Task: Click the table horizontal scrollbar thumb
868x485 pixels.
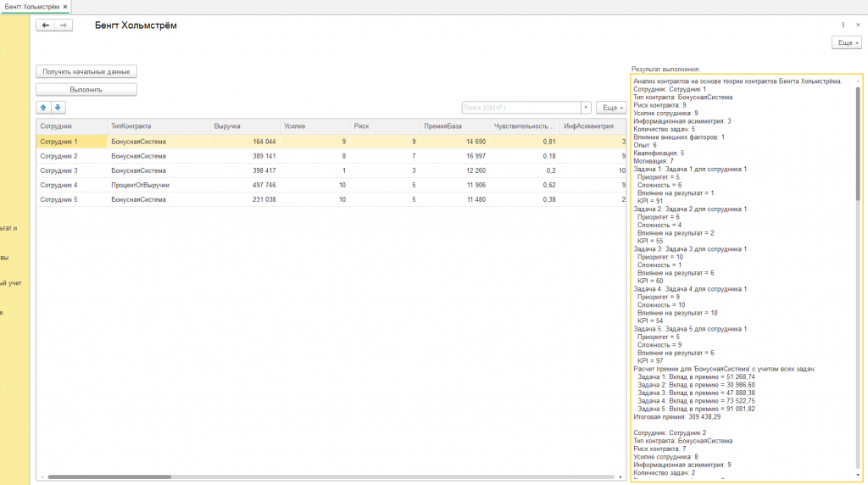Action: click(109, 477)
